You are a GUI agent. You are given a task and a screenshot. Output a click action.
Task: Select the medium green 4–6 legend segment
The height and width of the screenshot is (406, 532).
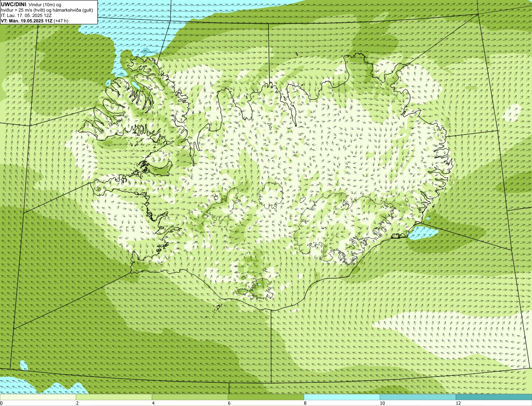tap(190, 397)
